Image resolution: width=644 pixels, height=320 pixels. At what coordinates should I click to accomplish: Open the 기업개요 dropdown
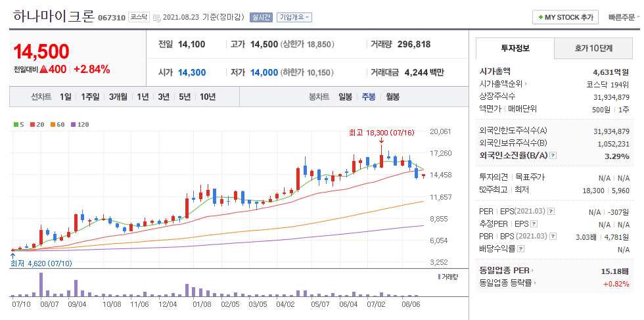(x=294, y=17)
